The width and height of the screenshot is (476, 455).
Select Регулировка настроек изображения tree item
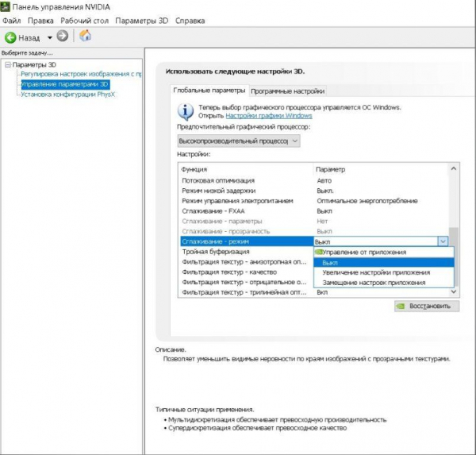pos(81,74)
